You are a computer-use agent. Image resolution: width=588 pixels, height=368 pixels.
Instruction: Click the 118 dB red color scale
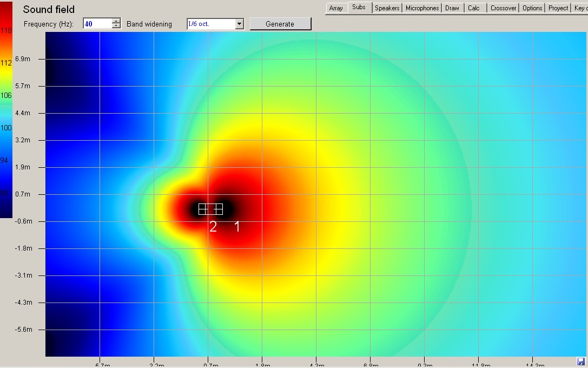tap(6, 30)
